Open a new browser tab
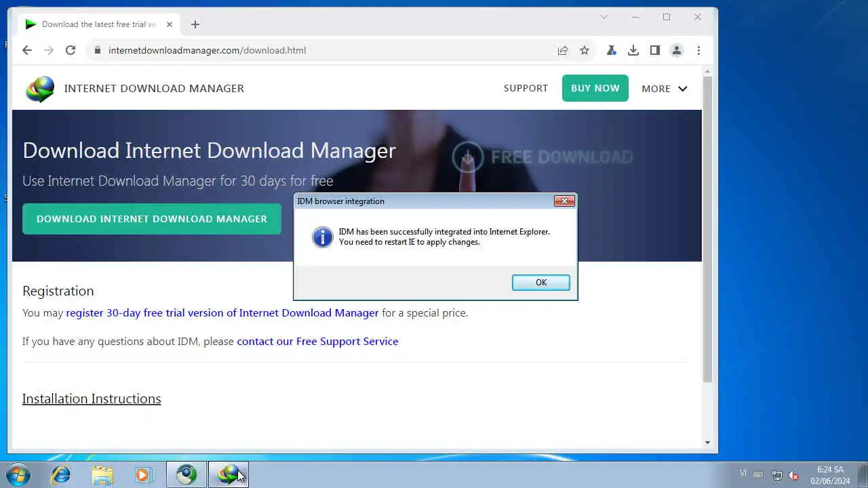Screen dimensions: 868x488 pos(195,24)
